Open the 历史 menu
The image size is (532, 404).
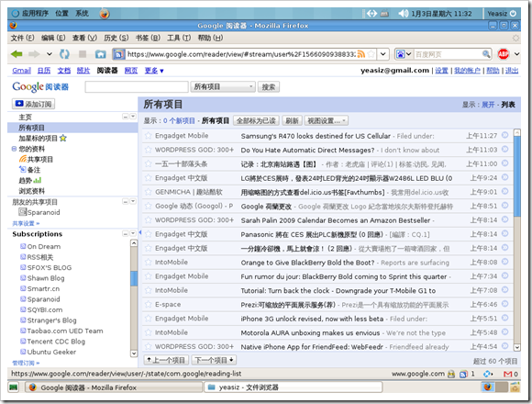[116, 38]
